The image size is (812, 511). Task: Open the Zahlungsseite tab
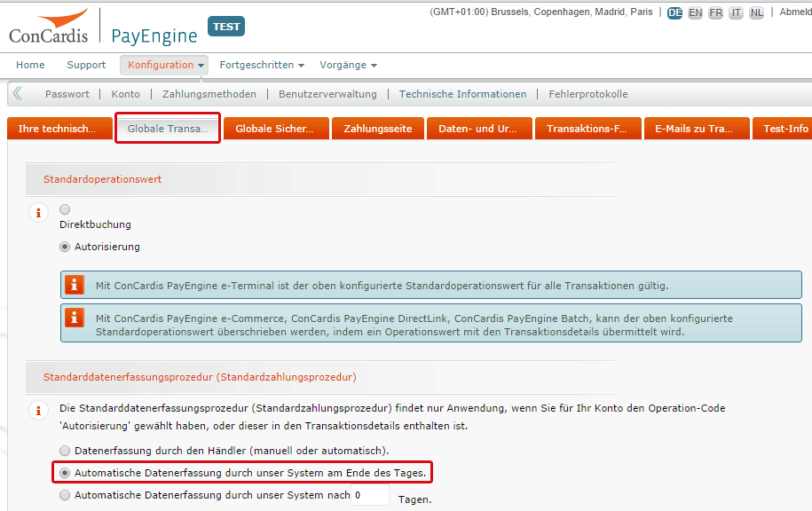point(378,129)
